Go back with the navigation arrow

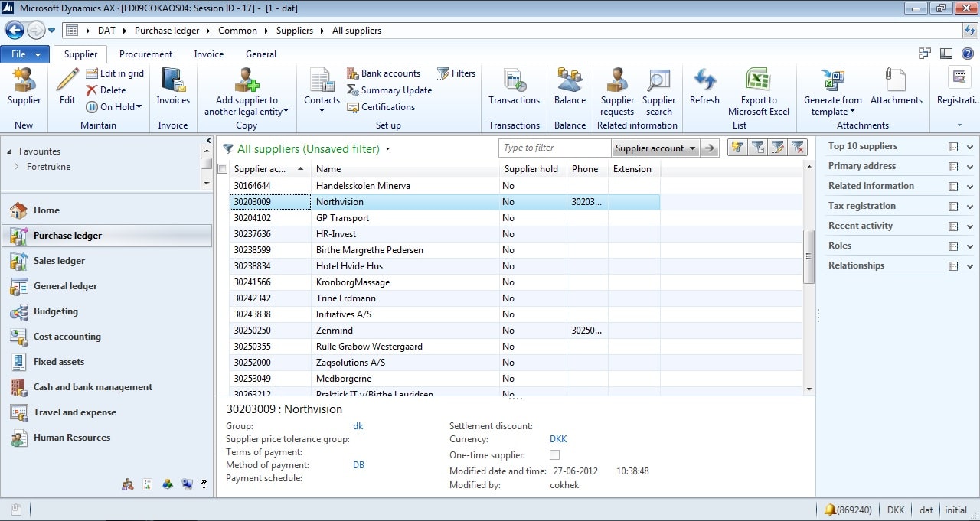click(x=15, y=31)
